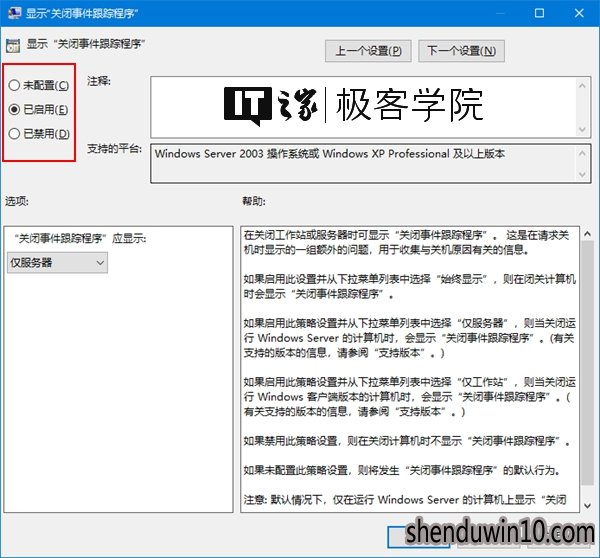This screenshot has width=600, height=558.
Task: Go to 下一个设置(N) next setting
Action: (x=461, y=51)
